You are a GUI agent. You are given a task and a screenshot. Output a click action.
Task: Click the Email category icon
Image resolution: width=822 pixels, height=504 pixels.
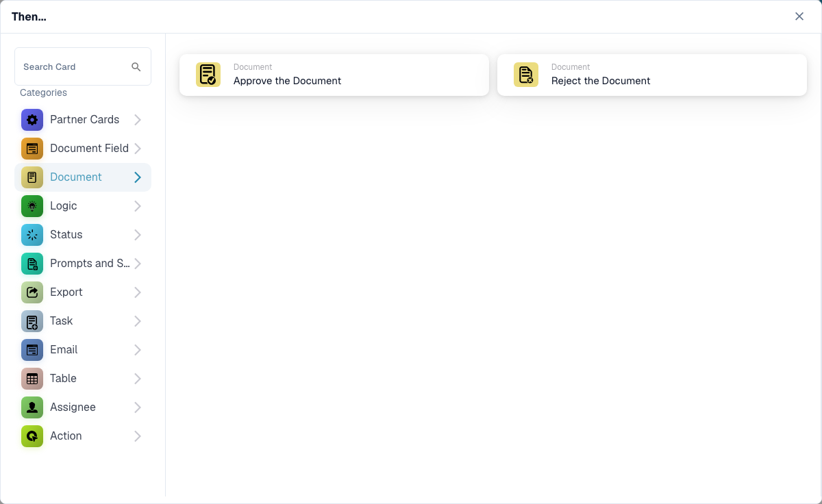[32, 350]
